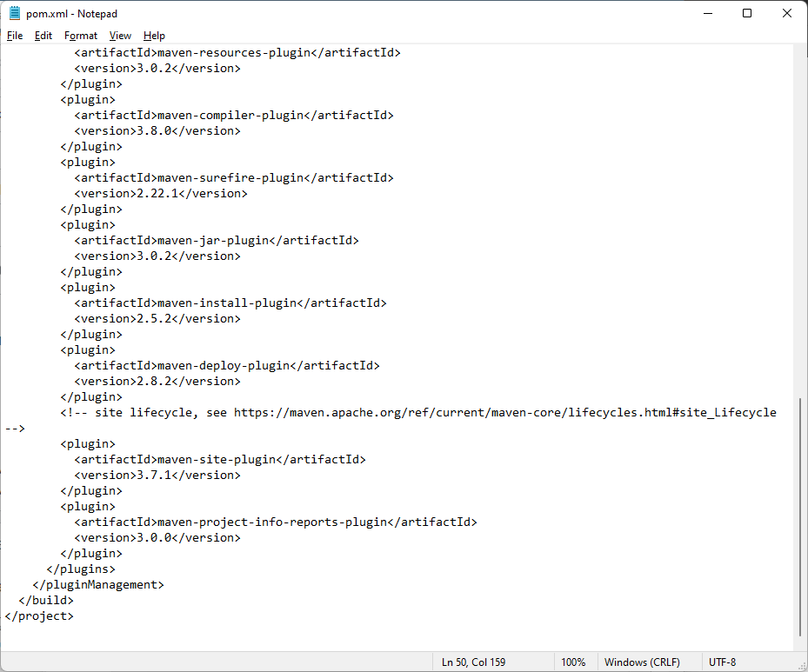Open the File menu
This screenshot has width=808, height=672.
coord(15,36)
